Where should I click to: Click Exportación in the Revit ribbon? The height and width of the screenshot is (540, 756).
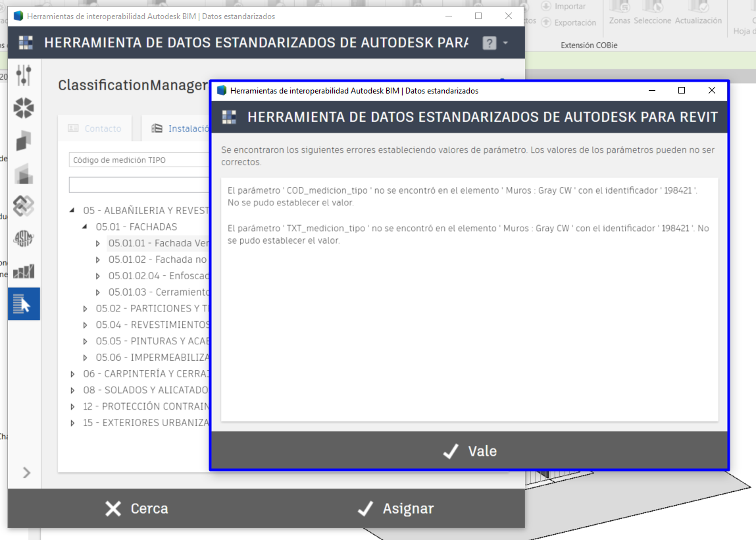pyautogui.click(x=569, y=22)
